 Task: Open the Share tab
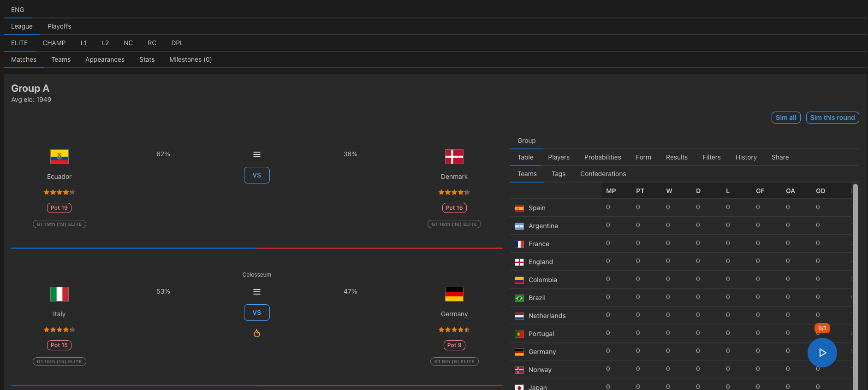780,157
